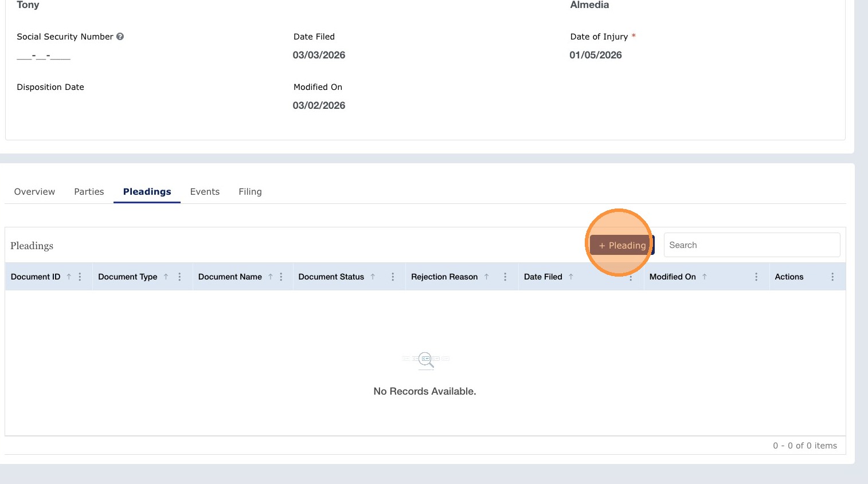Open Document Name column menu
This screenshot has height=484, width=868.
click(x=281, y=277)
